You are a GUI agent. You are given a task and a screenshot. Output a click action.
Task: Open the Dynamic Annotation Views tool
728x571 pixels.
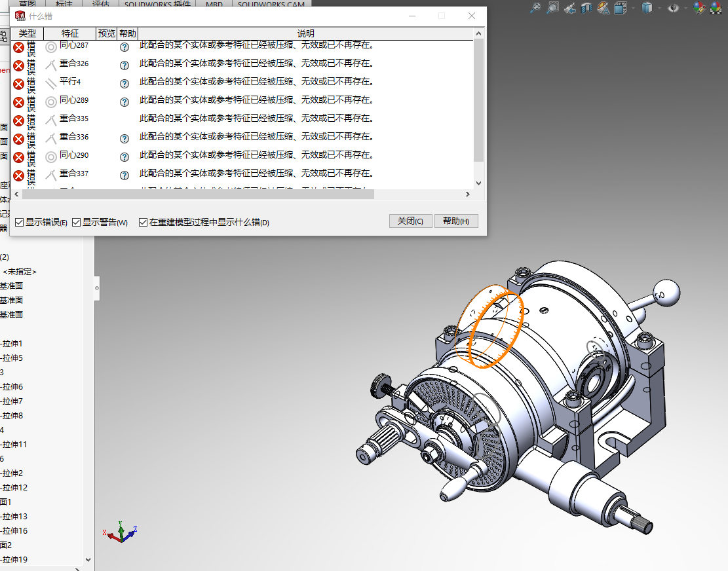point(603,7)
